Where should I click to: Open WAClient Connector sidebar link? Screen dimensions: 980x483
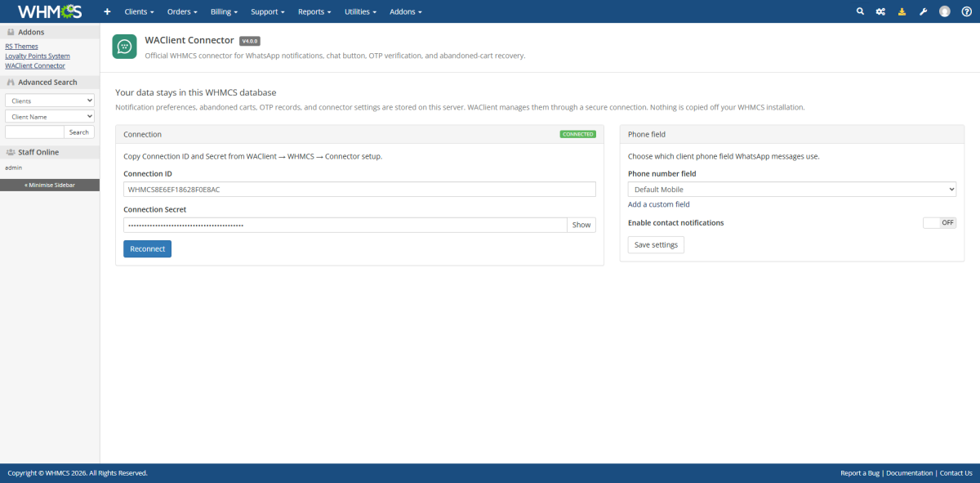[x=35, y=65]
